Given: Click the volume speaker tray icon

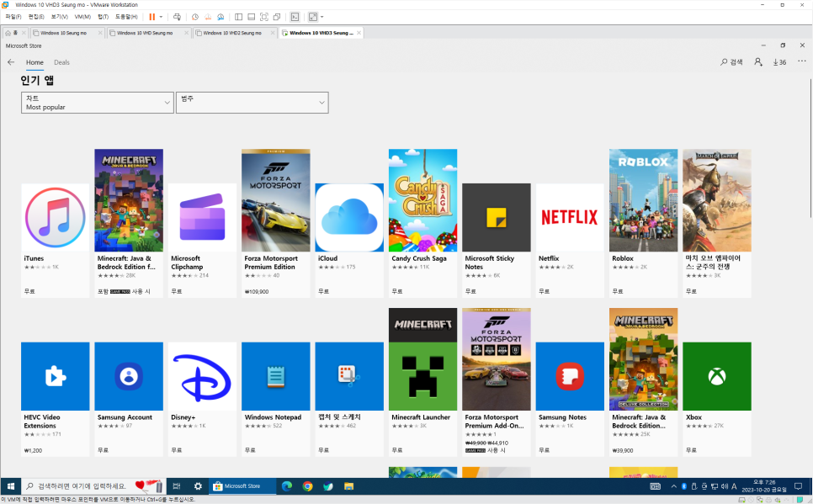Looking at the screenshot, I should (725, 486).
